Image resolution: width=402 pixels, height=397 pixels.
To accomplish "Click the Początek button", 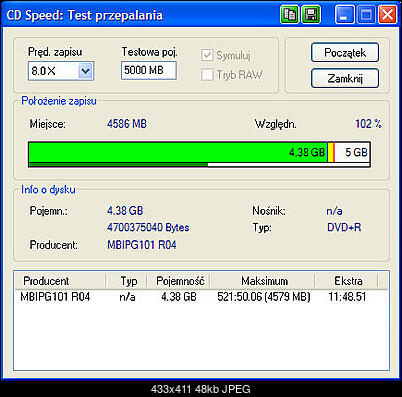I will click(x=345, y=52).
